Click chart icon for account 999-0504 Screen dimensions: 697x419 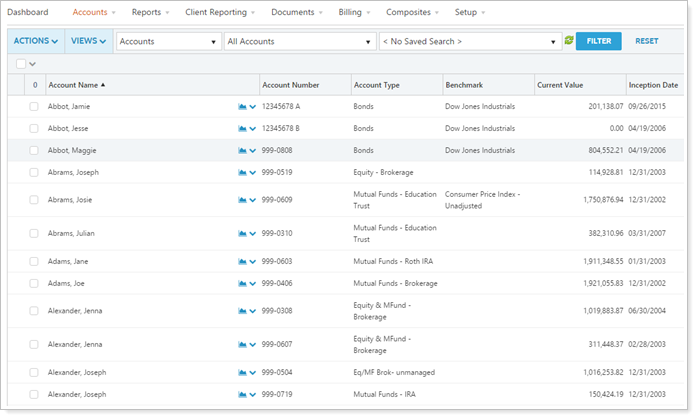[x=242, y=373]
